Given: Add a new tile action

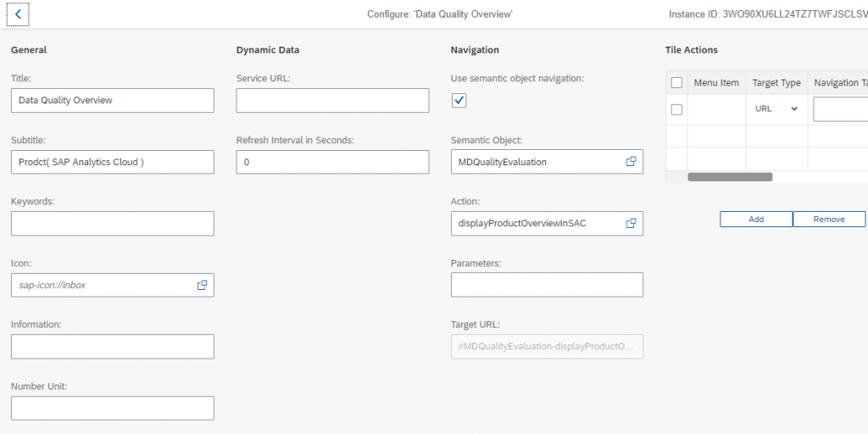Looking at the screenshot, I should pyautogui.click(x=756, y=220).
